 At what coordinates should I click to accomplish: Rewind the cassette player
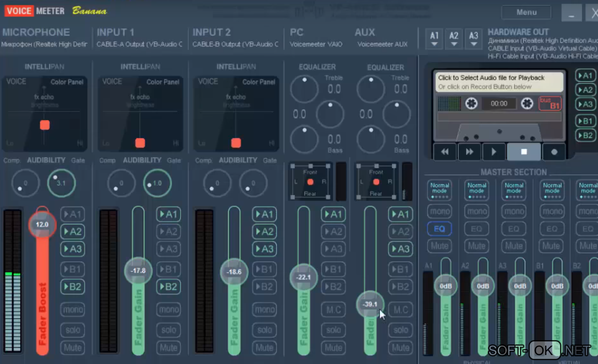pyautogui.click(x=445, y=152)
